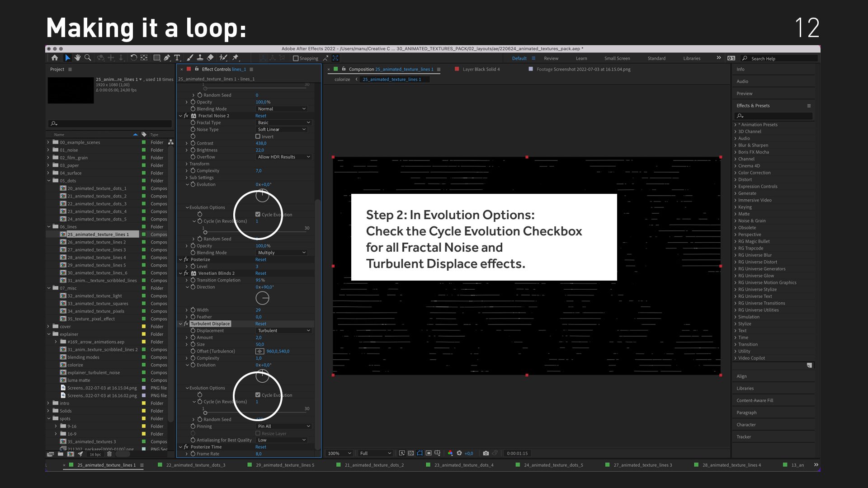This screenshot has width=868, height=488.
Task: Open the viewer resolution Full dropdown
Action: [375, 453]
